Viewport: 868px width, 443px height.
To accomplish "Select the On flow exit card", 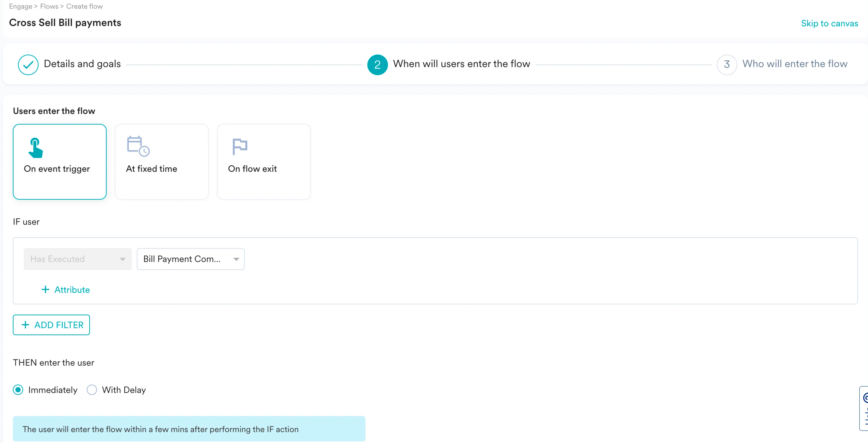I will pyautogui.click(x=263, y=162).
